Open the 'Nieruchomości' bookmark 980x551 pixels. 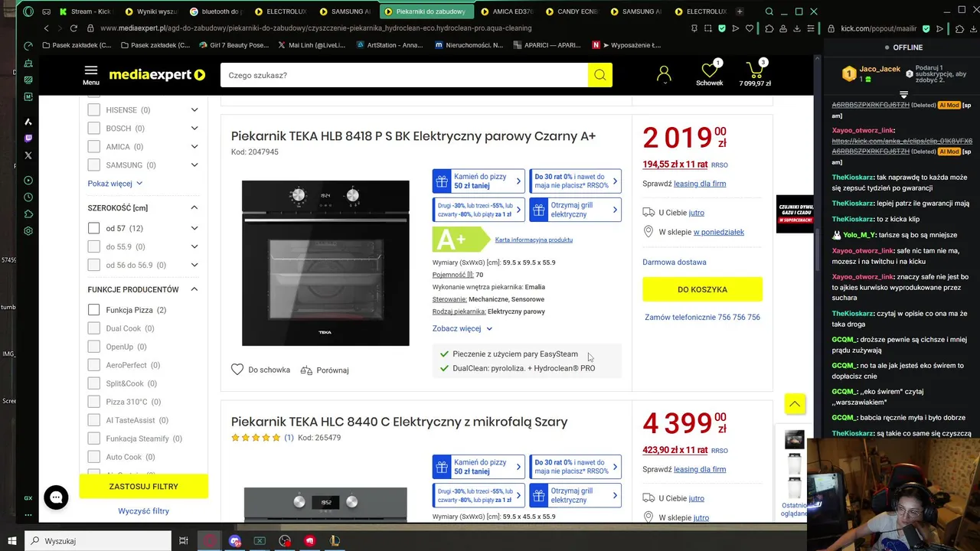[x=469, y=45]
